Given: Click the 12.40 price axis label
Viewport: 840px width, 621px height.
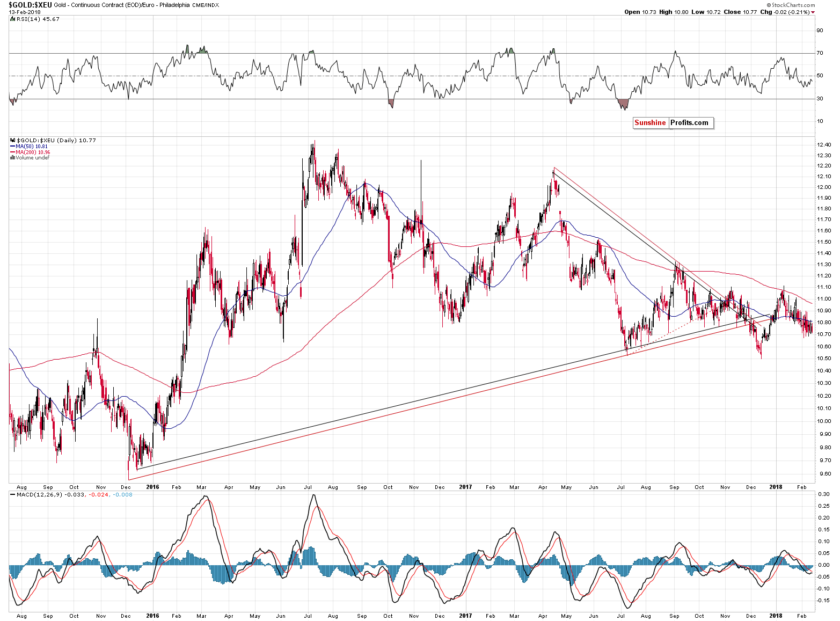Looking at the screenshot, I should (824, 145).
